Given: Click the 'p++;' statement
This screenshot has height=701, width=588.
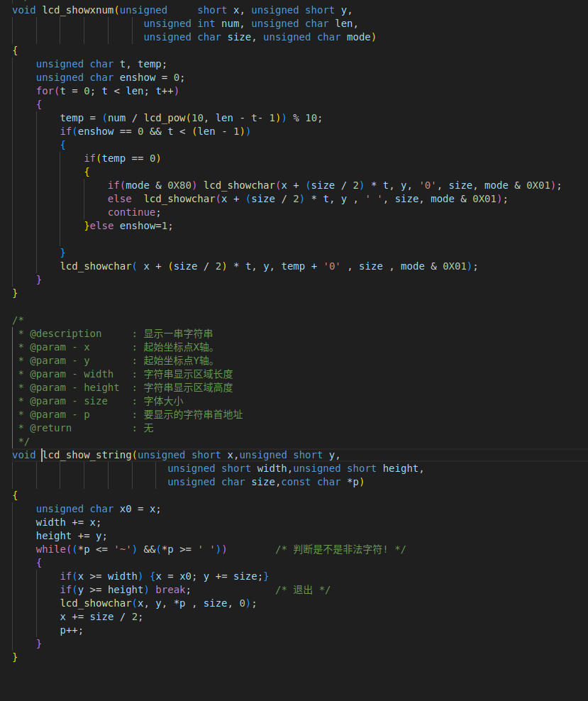Looking at the screenshot, I should pyautogui.click(x=72, y=630).
